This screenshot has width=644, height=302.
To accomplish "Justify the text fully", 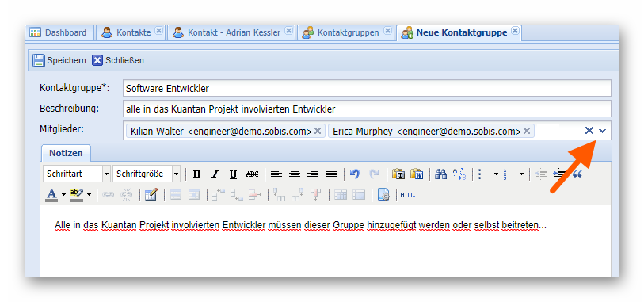I will 331,174.
